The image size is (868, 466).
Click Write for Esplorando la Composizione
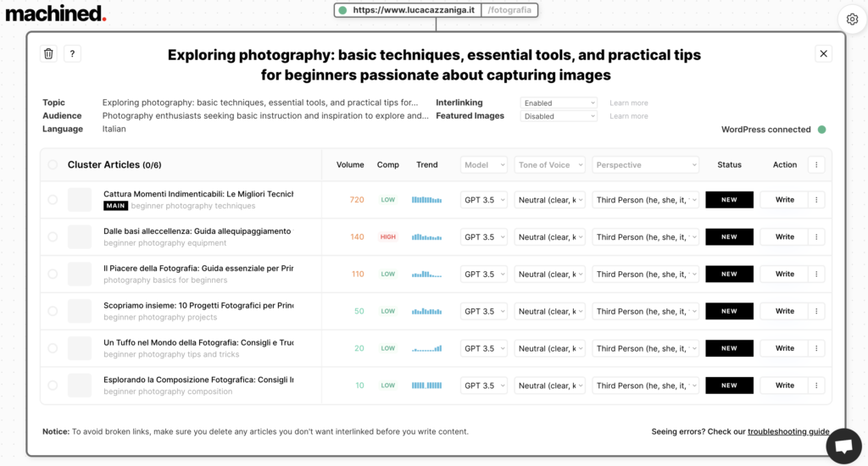pos(784,386)
